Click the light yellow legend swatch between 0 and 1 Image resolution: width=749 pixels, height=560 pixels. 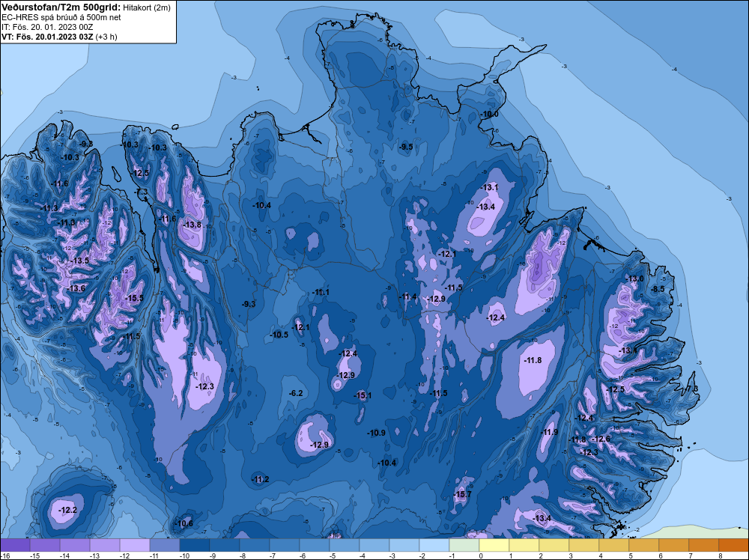pyautogui.click(x=494, y=545)
